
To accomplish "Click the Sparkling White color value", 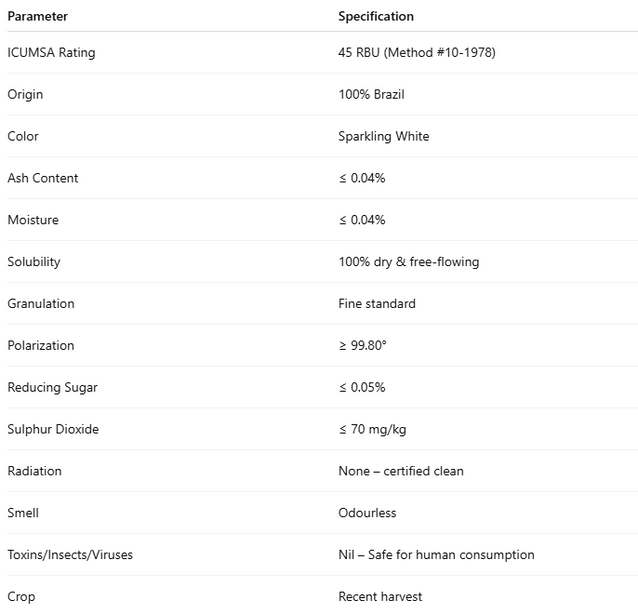I will (383, 136).
